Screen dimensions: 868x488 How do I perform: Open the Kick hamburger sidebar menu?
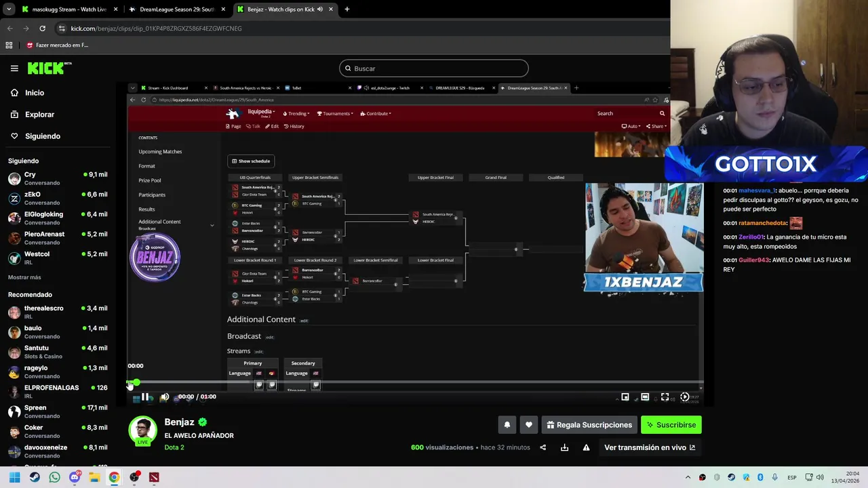(x=14, y=68)
